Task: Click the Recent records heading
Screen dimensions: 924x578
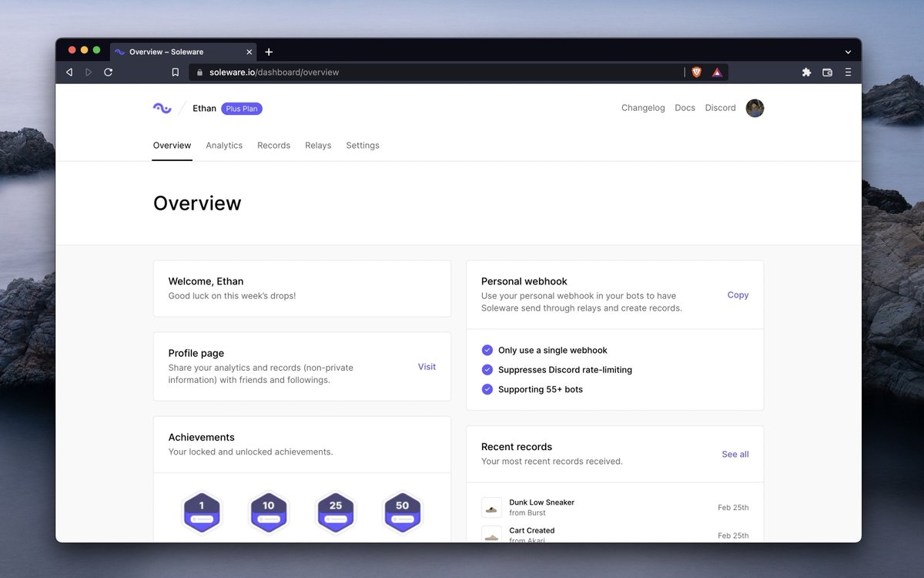Action: click(517, 446)
